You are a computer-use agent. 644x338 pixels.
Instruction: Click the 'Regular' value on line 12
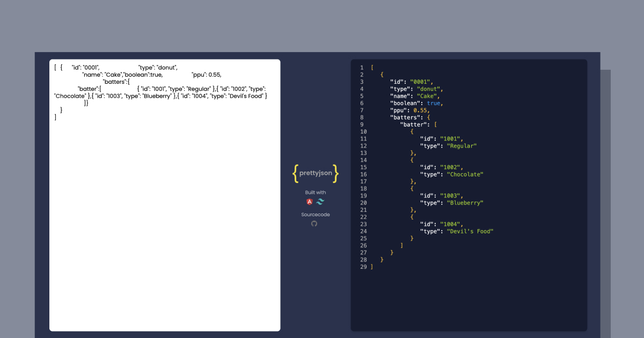point(462,145)
